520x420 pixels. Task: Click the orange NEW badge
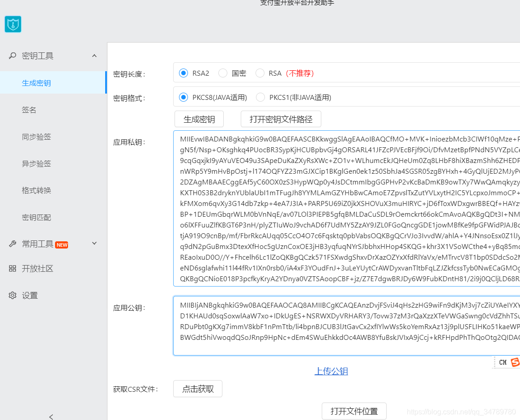tap(62, 245)
